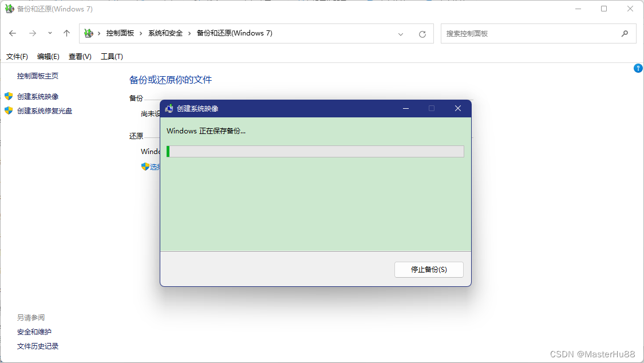Close the 备份和还原 main window

coord(630,9)
